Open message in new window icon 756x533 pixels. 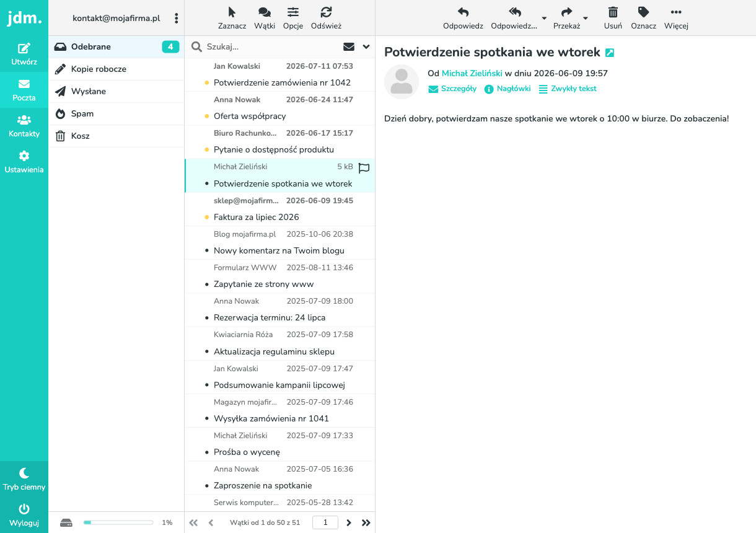(610, 53)
